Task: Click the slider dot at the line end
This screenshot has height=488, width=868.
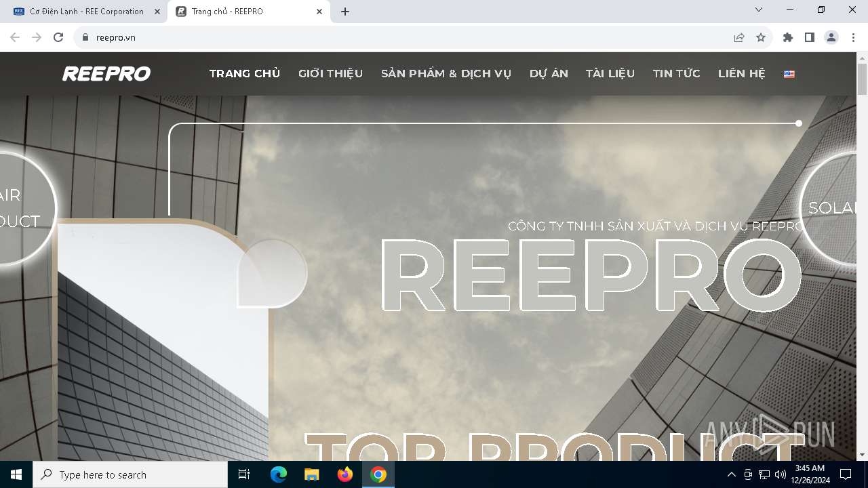Action: pyautogui.click(x=799, y=123)
